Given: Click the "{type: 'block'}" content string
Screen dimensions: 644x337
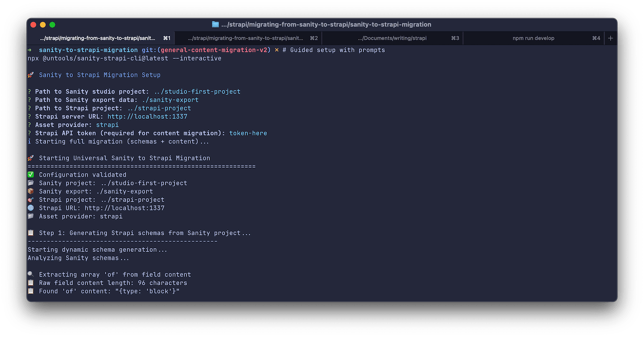Looking at the screenshot, I should (x=147, y=291).
